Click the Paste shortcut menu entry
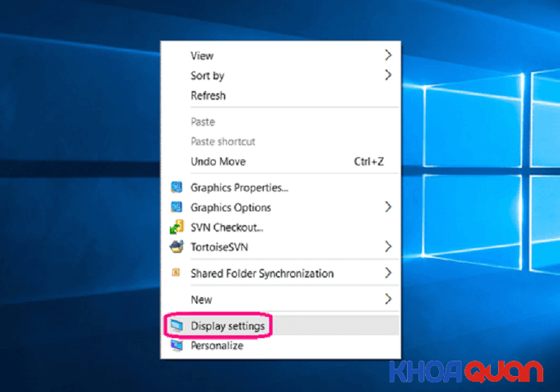The image size is (560, 392). [x=223, y=141]
